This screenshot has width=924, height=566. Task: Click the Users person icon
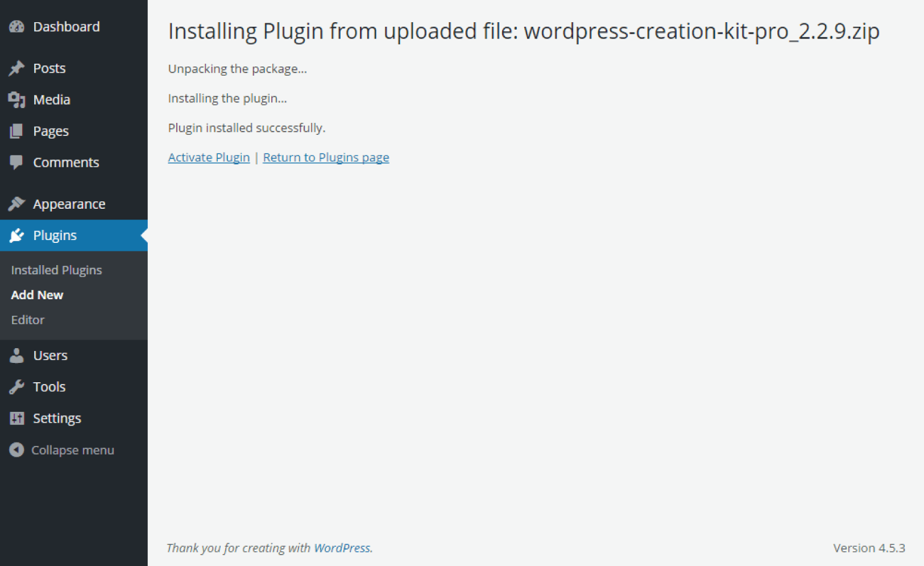pyautogui.click(x=16, y=356)
